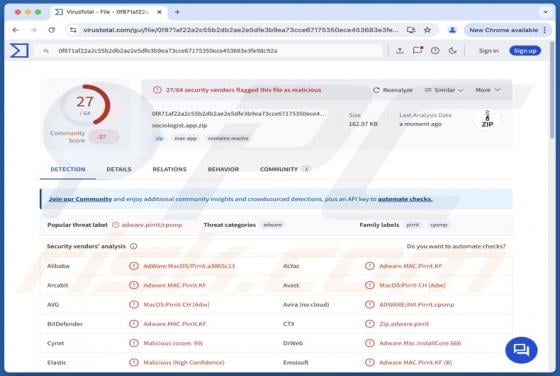Click DrWeb result Adware.Mac.InstallCore.666

pos(420,343)
